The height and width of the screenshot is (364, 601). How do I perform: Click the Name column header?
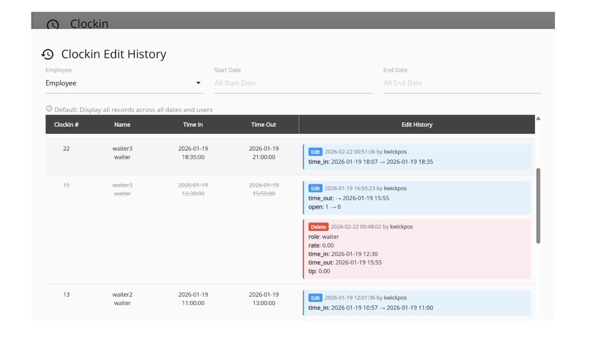click(x=122, y=124)
